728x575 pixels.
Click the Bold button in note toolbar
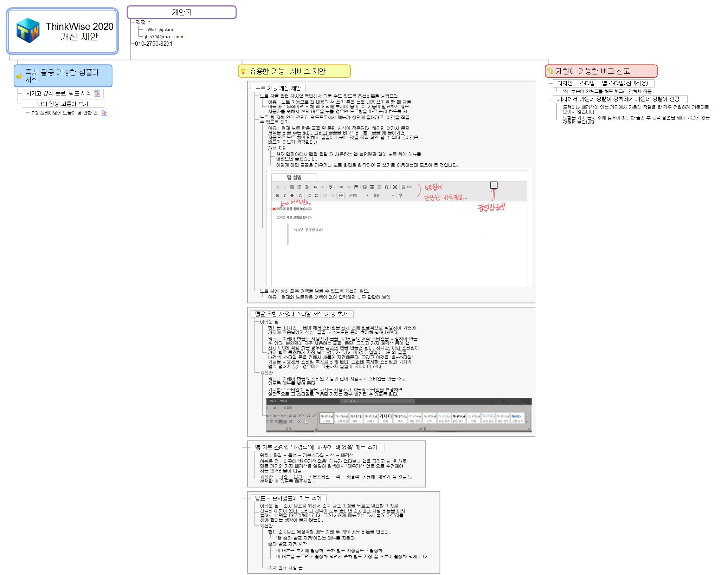pos(277,196)
